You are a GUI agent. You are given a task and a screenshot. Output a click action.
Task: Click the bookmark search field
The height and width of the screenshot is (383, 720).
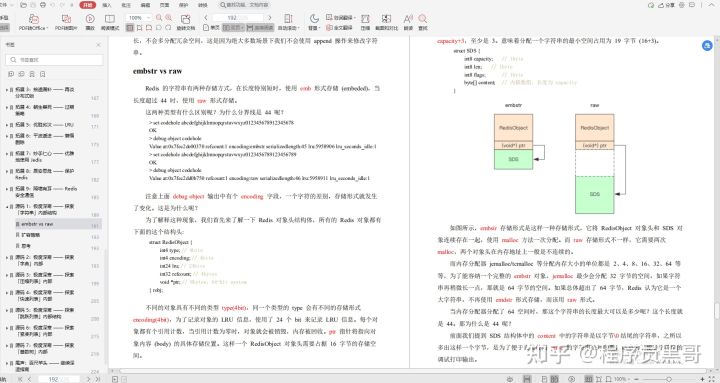[54, 60]
